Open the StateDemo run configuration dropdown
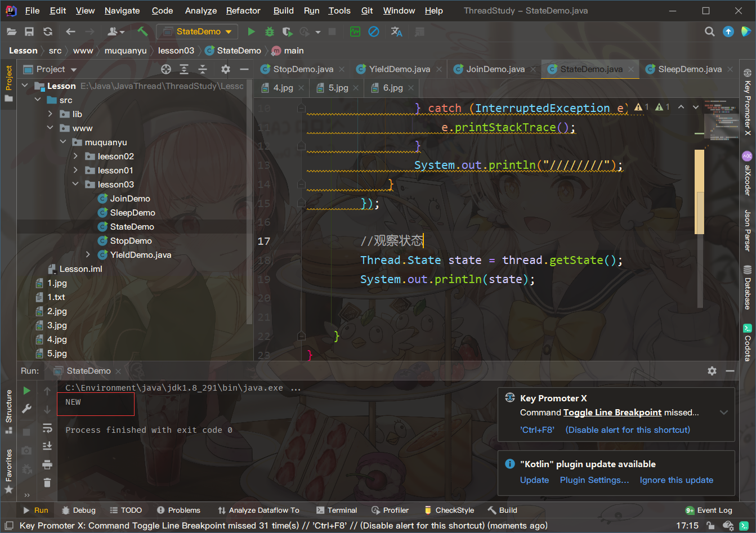This screenshot has width=756, height=533. coord(197,32)
